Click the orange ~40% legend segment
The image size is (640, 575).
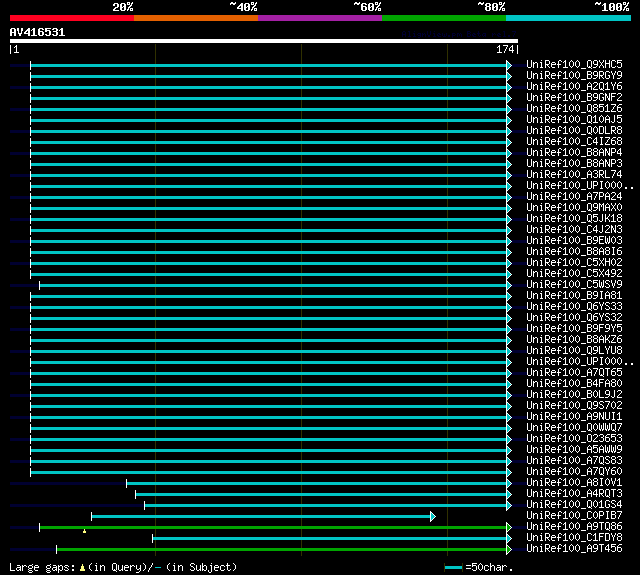[196, 18]
